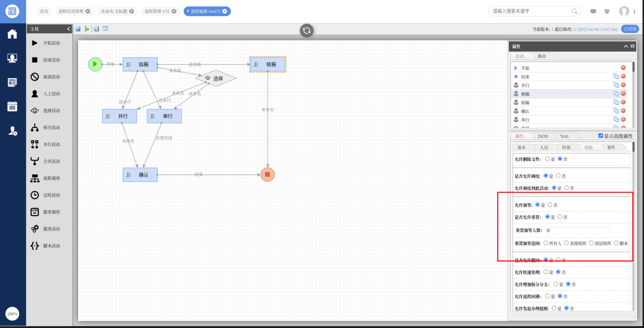This screenshot has width=644, height=328.
Task: Click the green arrow icon in the toolbar
Action: pyautogui.click(x=87, y=29)
